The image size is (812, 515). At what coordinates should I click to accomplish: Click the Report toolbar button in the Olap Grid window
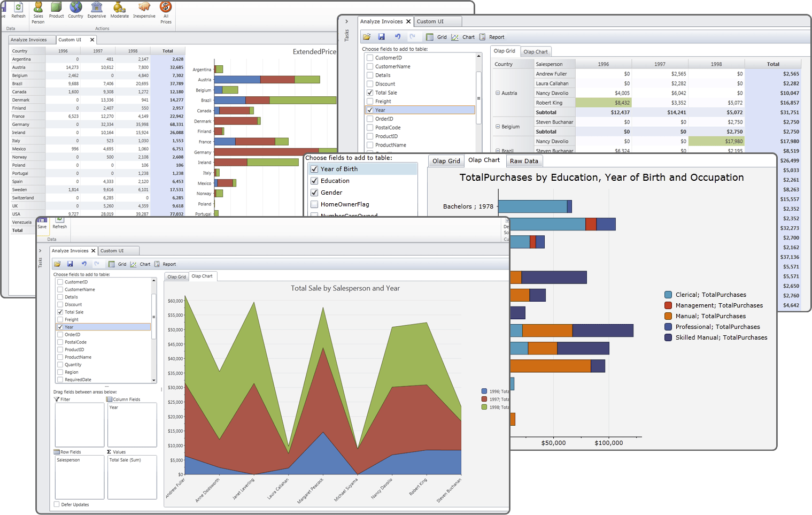[x=492, y=37]
